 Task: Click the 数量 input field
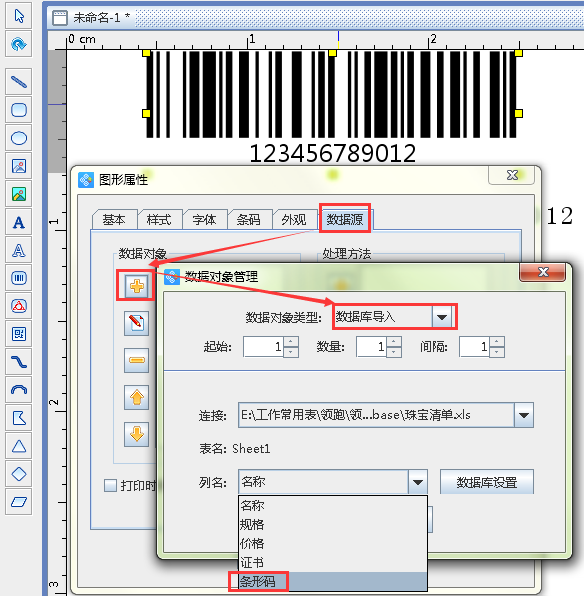(x=371, y=347)
